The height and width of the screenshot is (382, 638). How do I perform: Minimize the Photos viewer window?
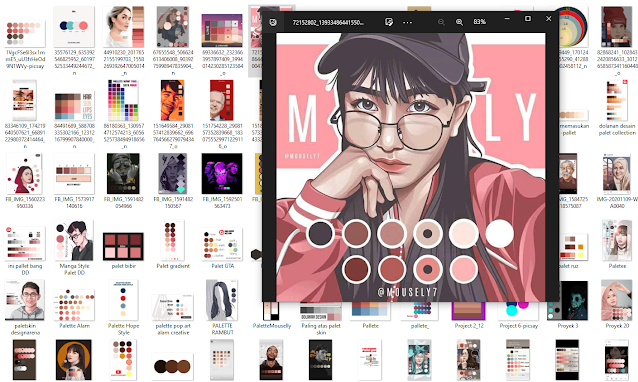507,19
